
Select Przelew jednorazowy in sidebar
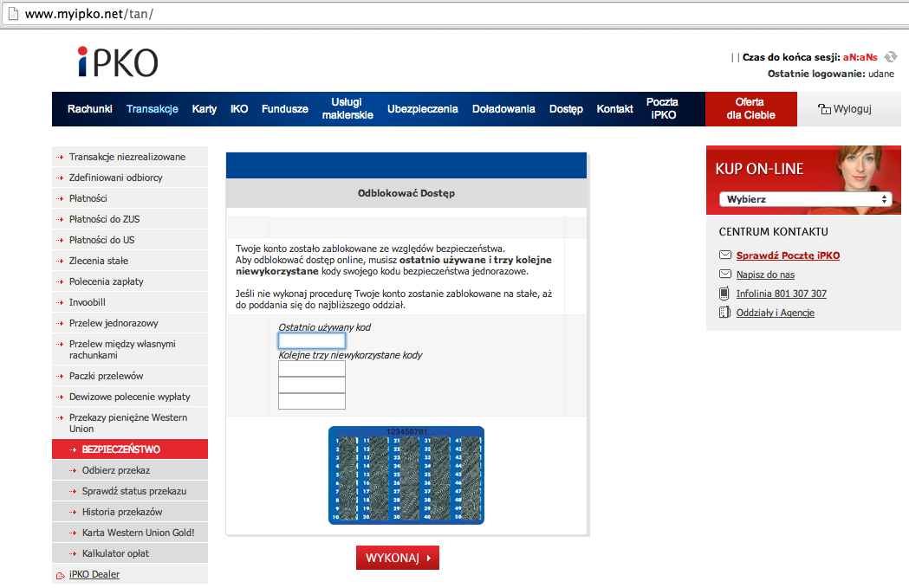(130, 323)
